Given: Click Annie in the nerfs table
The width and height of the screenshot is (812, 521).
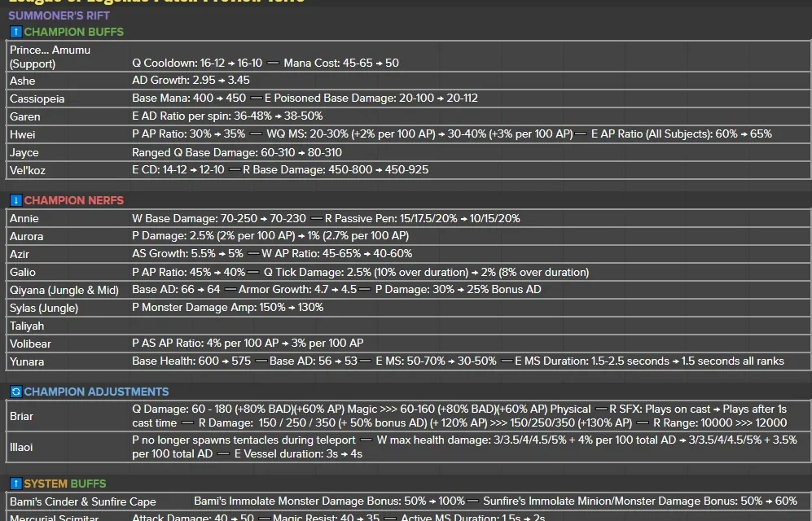Looking at the screenshot, I should (x=24, y=218).
